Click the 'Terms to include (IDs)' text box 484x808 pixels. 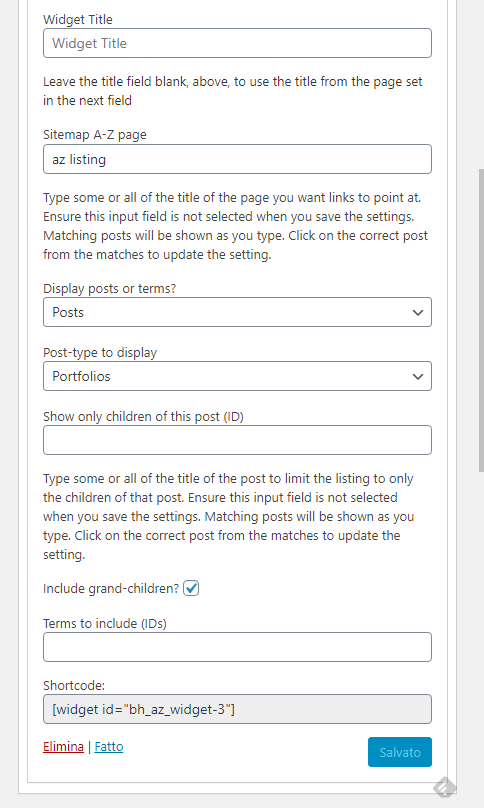coord(237,647)
